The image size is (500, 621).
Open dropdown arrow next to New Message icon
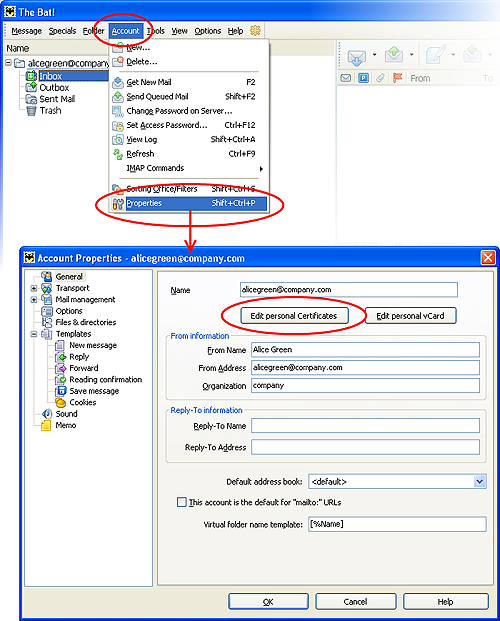pos(453,54)
